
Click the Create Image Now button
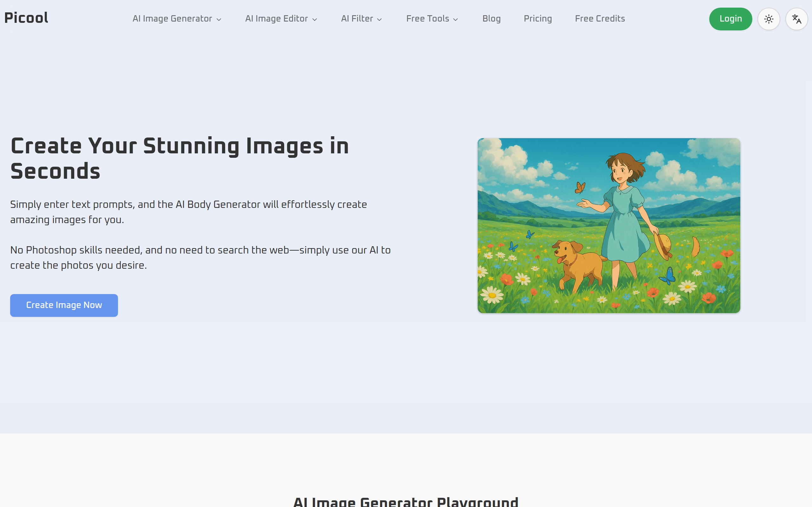tap(64, 305)
